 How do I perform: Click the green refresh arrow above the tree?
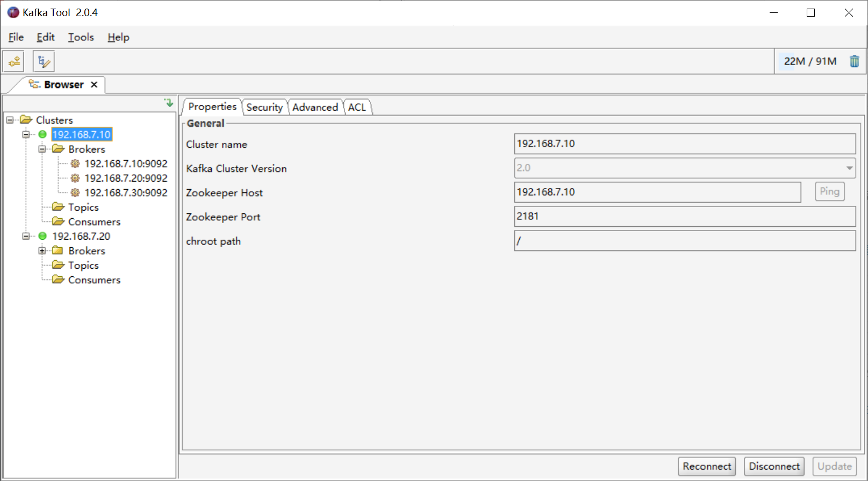click(169, 102)
